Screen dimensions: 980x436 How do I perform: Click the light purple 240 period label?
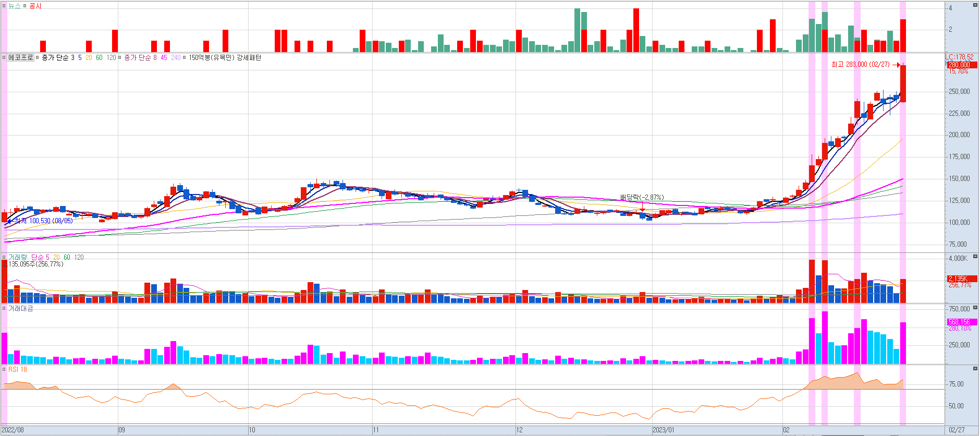[x=176, y=57]
